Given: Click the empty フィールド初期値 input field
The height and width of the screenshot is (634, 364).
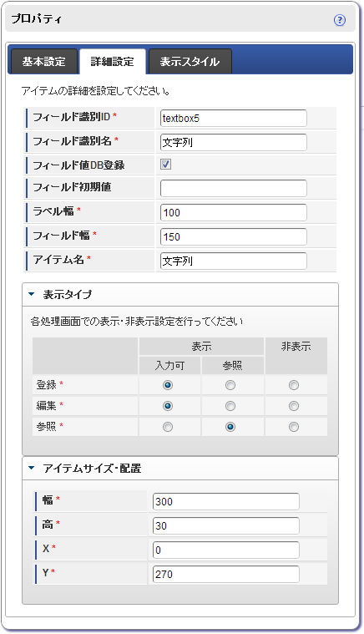Looking at the screenshot, I should point(234,189).
